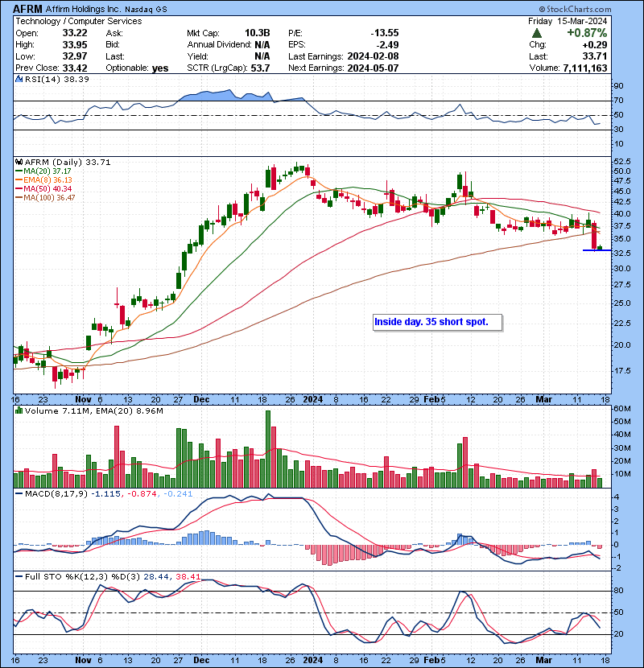The width and height of the screenshot is (644, 668).
Task: Click the Annual Dividend N/A value
Action: [x=262, y=45]
